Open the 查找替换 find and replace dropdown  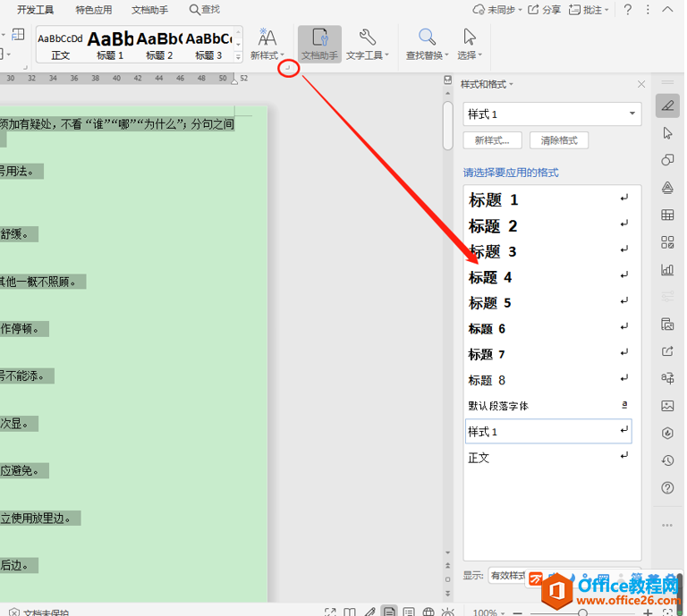coord(427,44)
